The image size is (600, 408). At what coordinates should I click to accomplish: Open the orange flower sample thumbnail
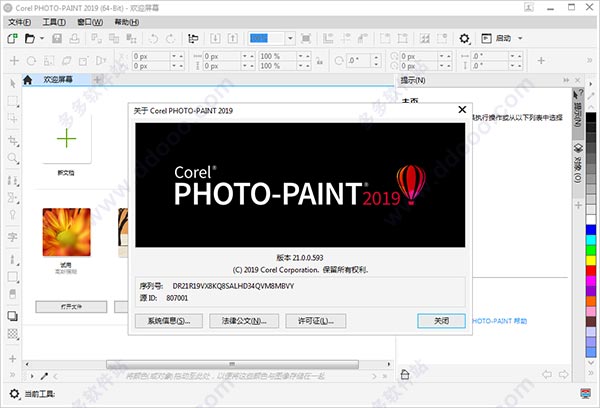pos(67,232)
